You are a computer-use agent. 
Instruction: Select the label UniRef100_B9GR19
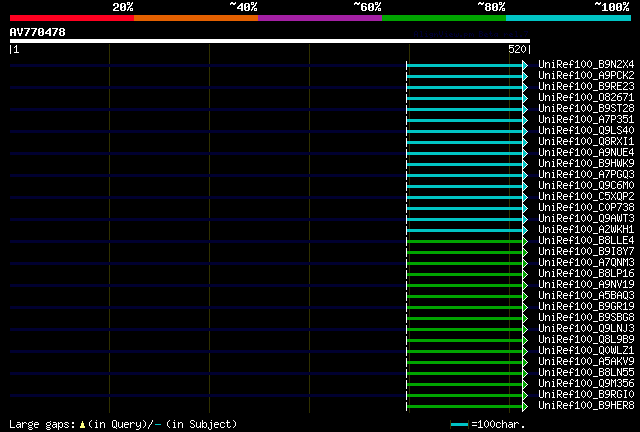[x=586, y=307]
